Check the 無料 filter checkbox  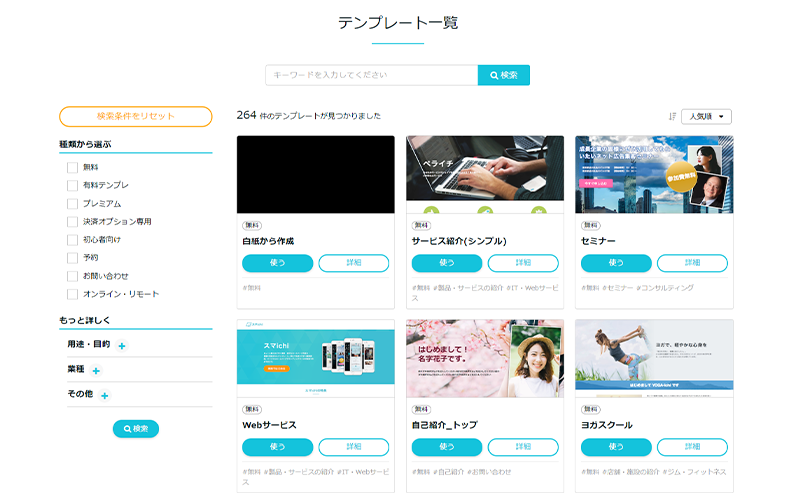point(72,167)
